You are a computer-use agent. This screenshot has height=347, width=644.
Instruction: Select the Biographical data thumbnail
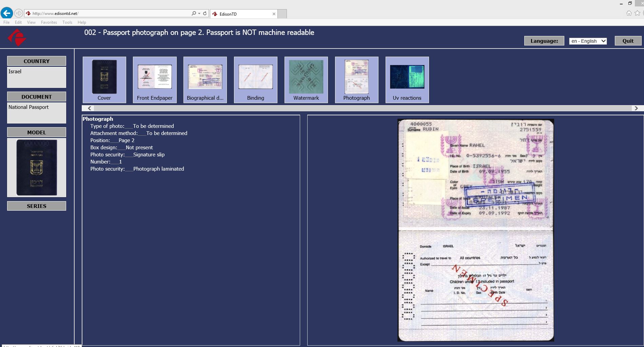205,80
